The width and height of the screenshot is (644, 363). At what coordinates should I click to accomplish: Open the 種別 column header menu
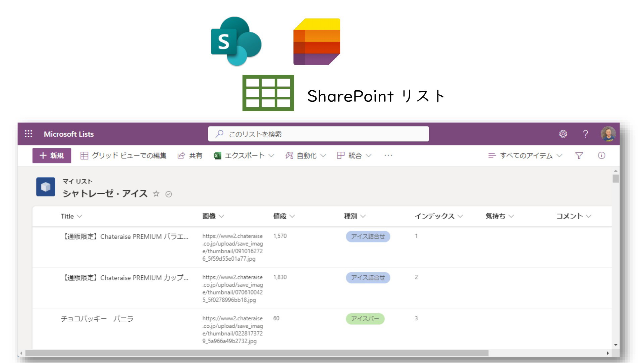tap(355, 216)
